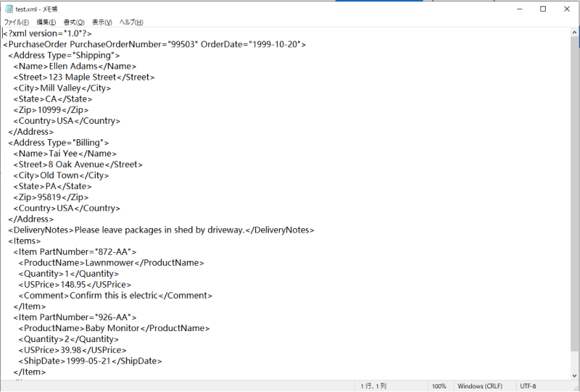The height and width of the screenshot is (392, 580).
Task: Click the name Tai Yee
Action: pyautogui.click(x=63, y=154)
